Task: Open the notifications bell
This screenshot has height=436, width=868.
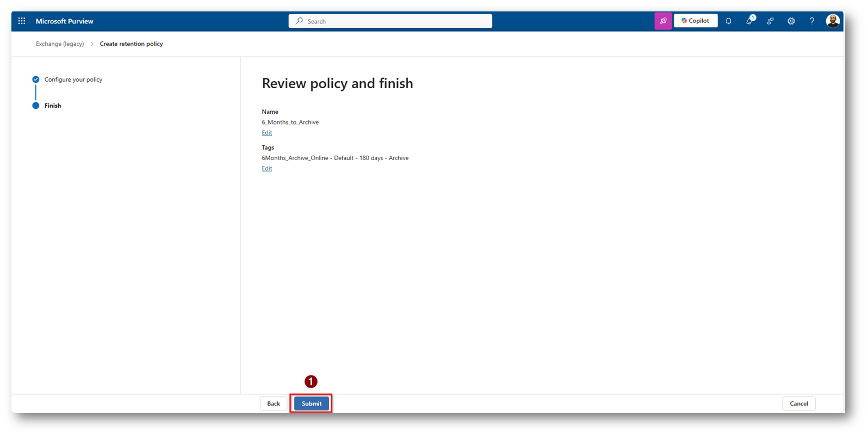Action: (729, 21)
